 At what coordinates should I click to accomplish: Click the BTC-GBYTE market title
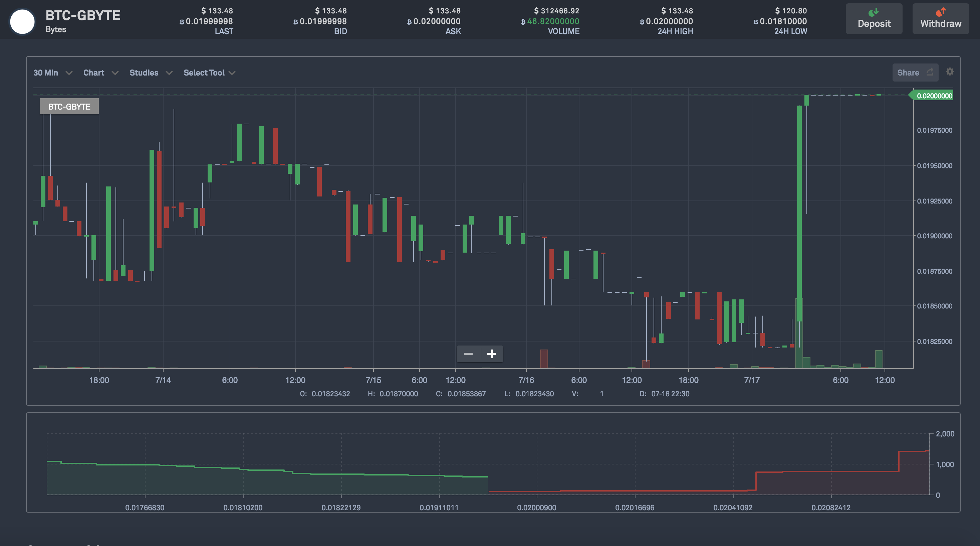(83, 16)
